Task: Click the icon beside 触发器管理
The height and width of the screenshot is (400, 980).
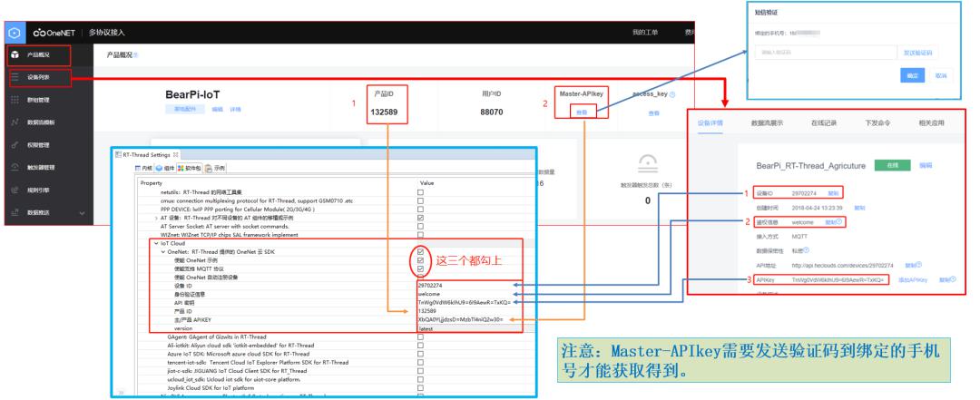Action: [x=15, y=168]
